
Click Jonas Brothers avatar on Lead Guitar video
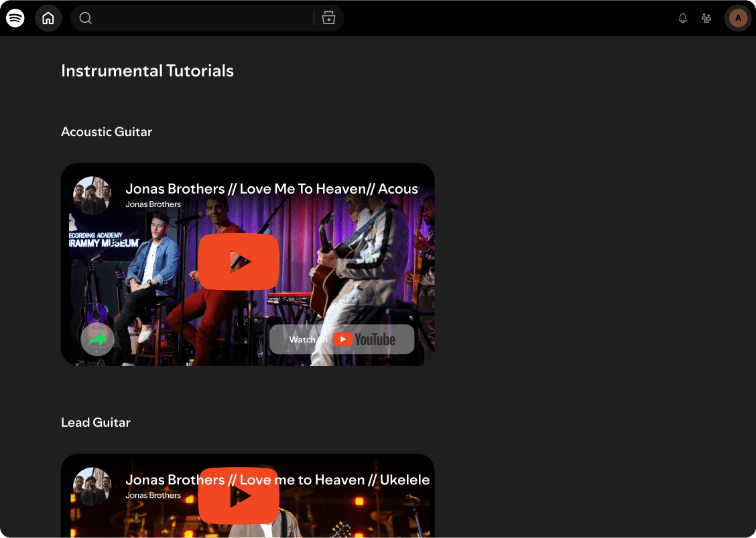coord(92,486)
